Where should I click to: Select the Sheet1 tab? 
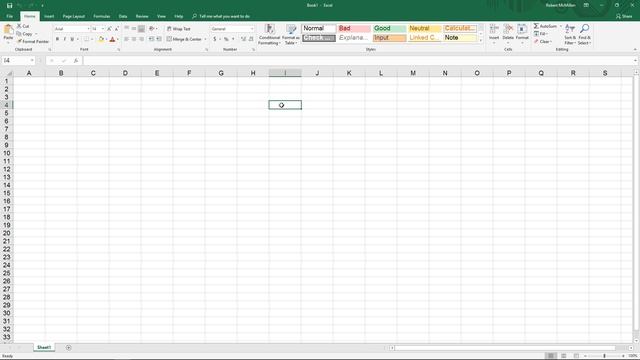(x=44, y=348)
